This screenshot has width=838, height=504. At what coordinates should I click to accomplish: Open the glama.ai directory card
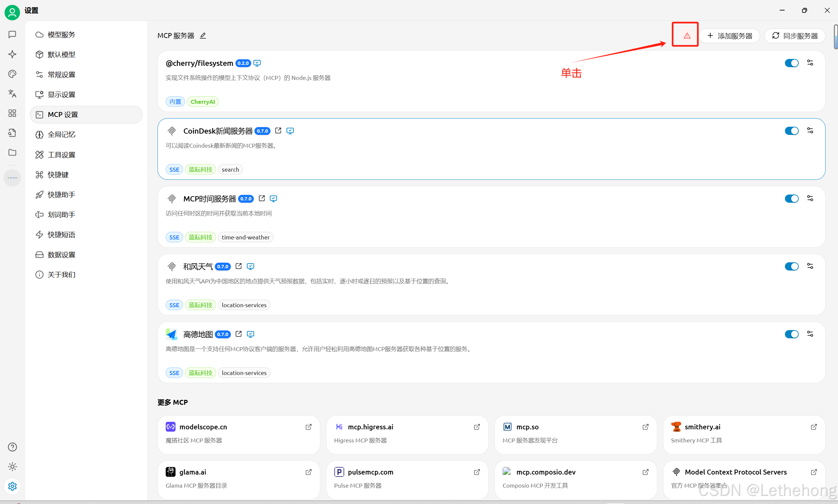239,480
